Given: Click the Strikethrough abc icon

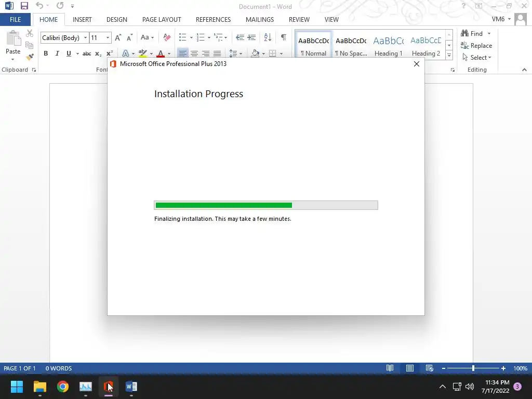Looking at the screenshot, I should click(87, 54).
